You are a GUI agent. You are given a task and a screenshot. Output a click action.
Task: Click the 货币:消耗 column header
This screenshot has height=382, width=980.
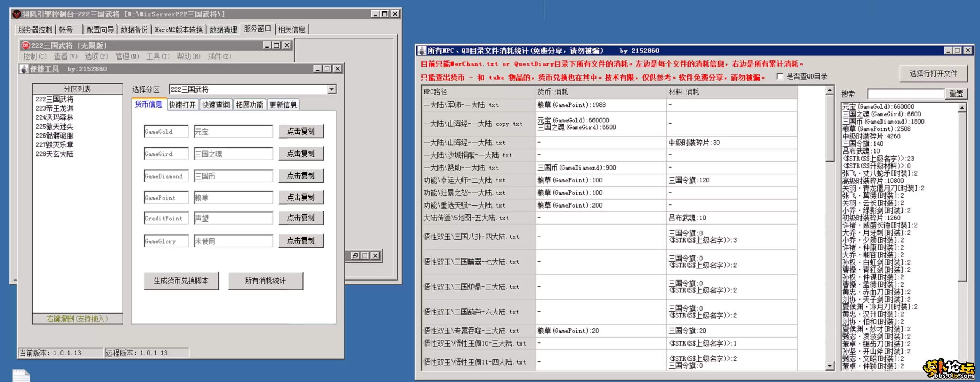coord(600,92)
